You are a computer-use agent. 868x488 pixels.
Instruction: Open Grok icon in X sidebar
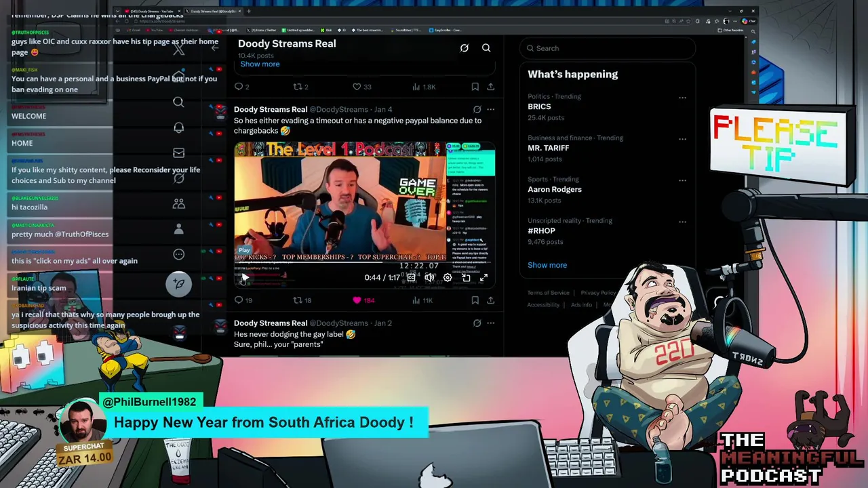(178, 178)
